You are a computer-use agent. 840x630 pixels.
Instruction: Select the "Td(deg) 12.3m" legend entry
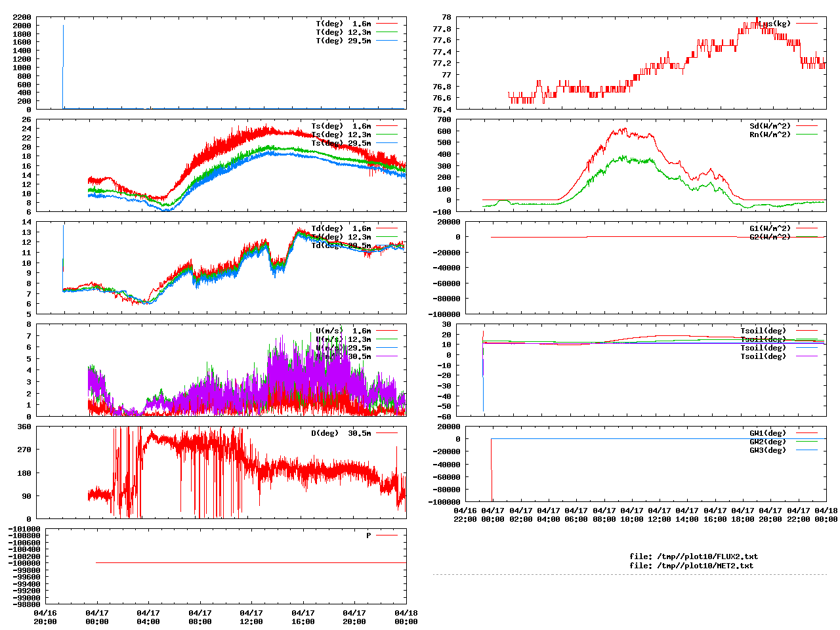coord(341,237)
